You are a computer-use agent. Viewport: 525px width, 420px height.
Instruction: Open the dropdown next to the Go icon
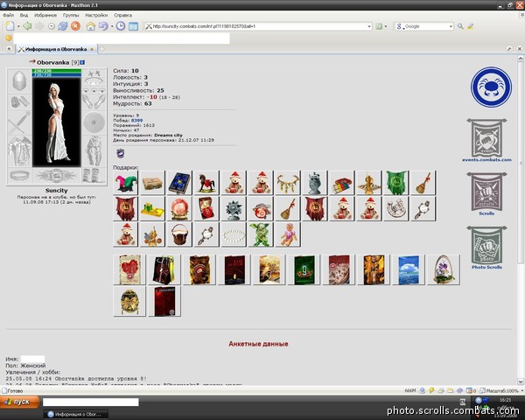point(386,26)
